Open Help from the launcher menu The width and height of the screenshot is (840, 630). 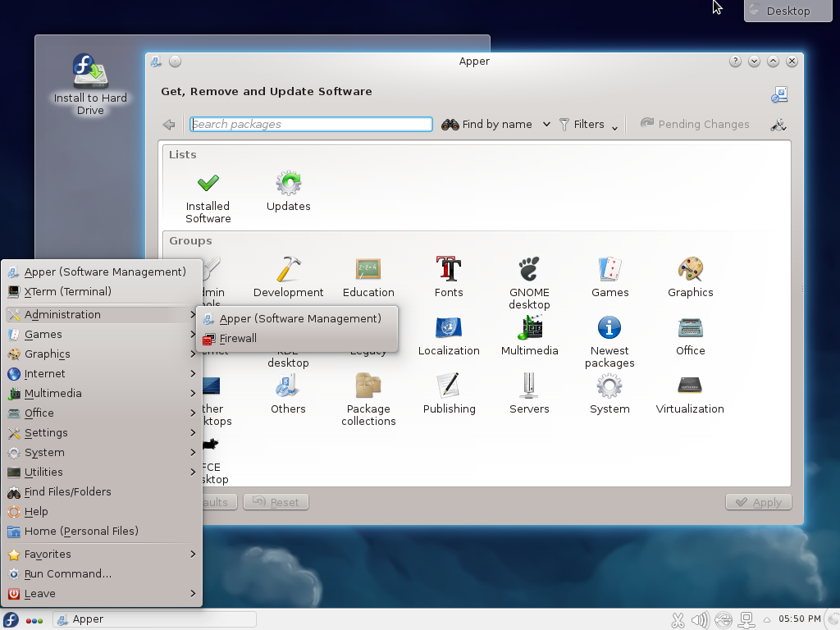(102, 512)
